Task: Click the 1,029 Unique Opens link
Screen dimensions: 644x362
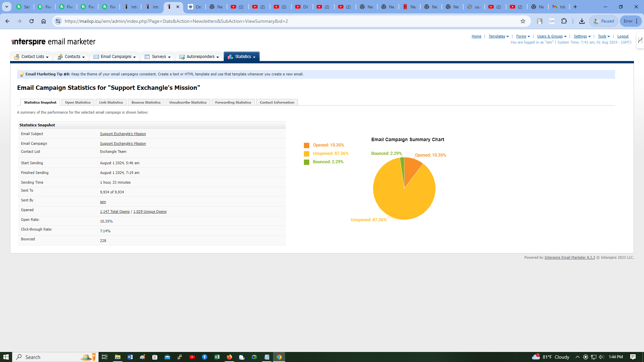Action: point(150,212)
